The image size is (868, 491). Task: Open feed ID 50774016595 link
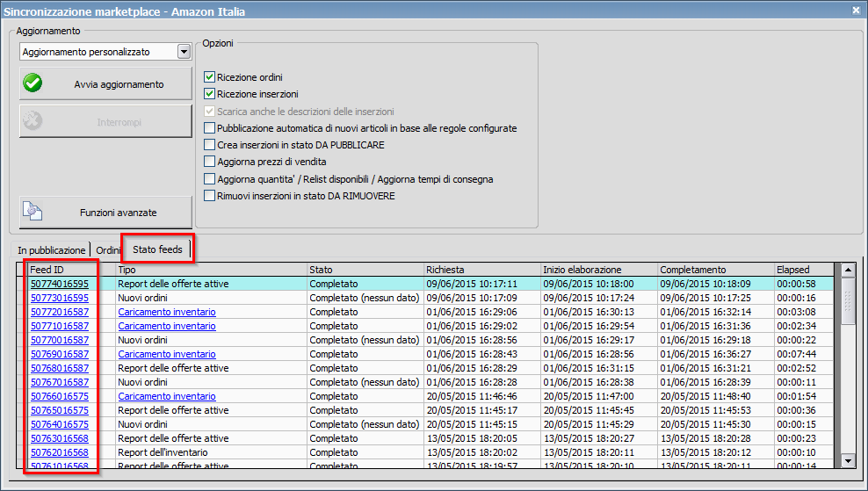[x=59, y=284]
